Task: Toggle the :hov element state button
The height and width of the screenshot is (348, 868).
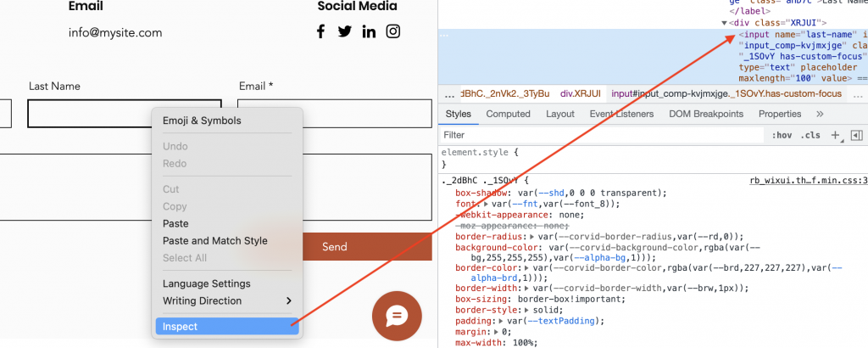Action: [780, 135]
